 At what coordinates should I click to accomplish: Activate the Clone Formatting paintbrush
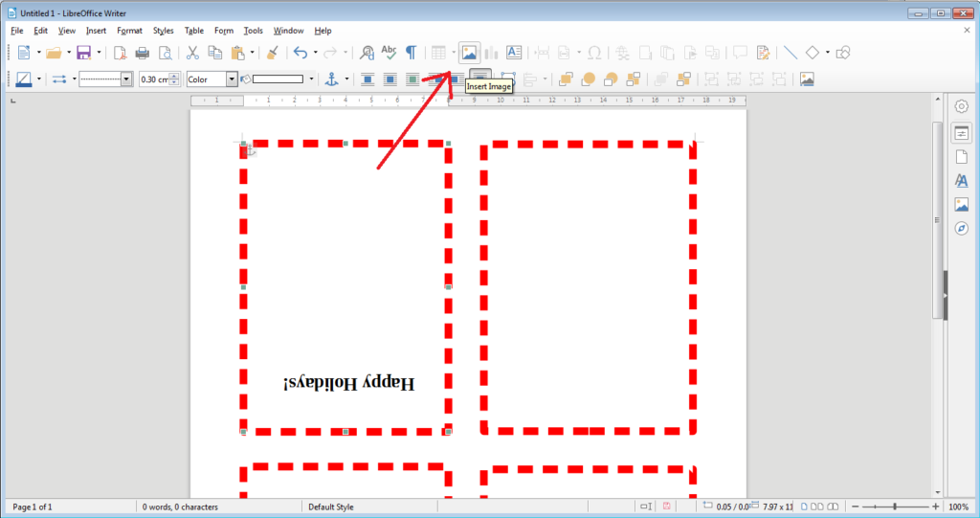click(x=273, y=53)
